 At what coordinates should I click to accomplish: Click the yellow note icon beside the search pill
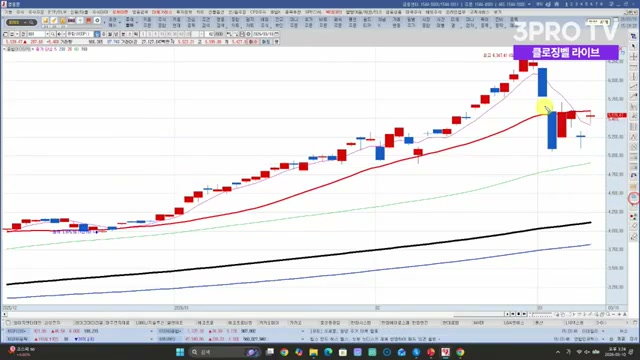coord(45,21)
